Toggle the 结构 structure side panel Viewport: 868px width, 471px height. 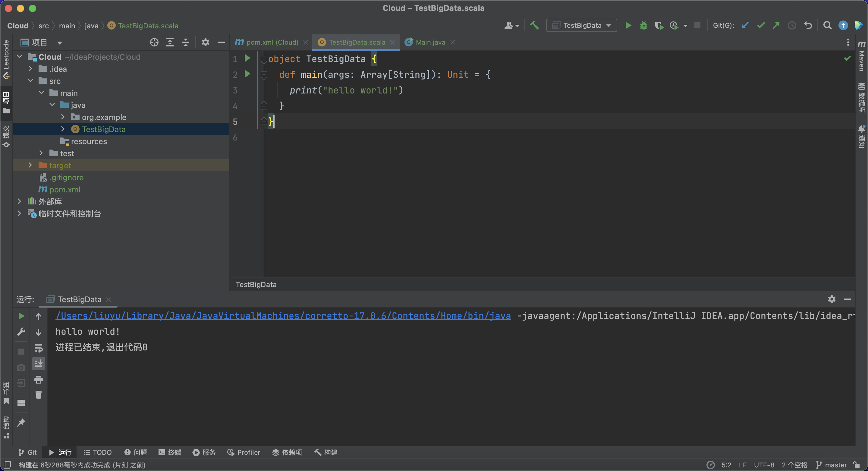pos(6,428)
